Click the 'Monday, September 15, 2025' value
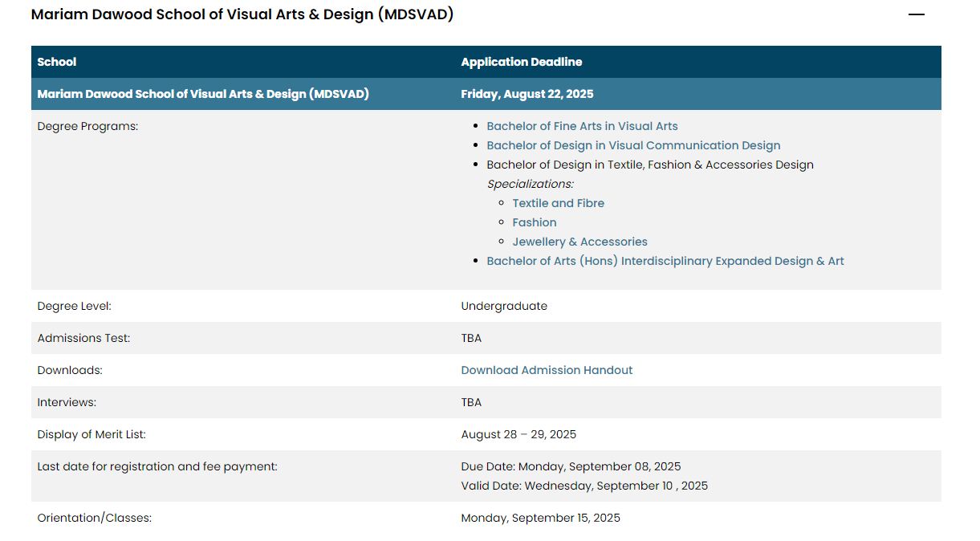Image resolution: width=980 pixels, height=541 pixels. click(x=540, y=518)
